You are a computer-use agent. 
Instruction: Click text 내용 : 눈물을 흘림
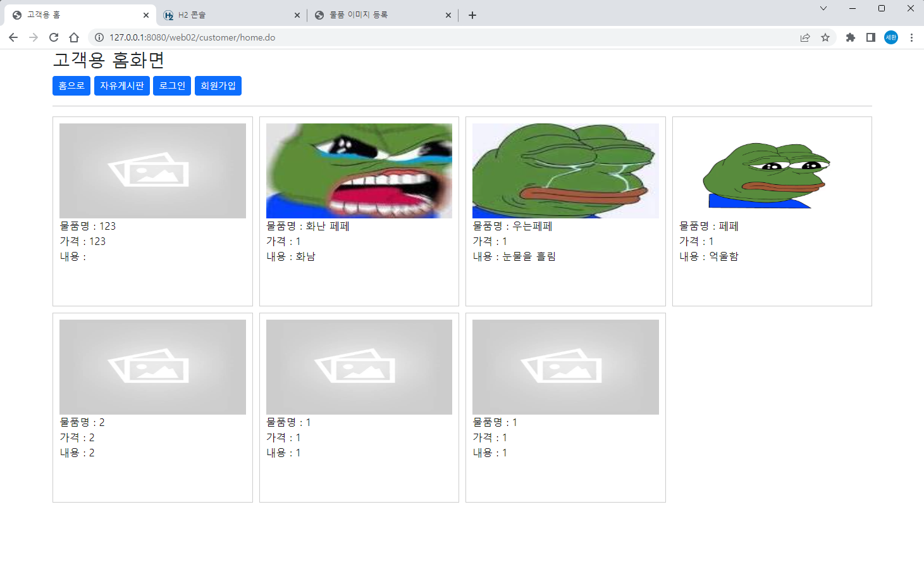[x=515, y=256]
